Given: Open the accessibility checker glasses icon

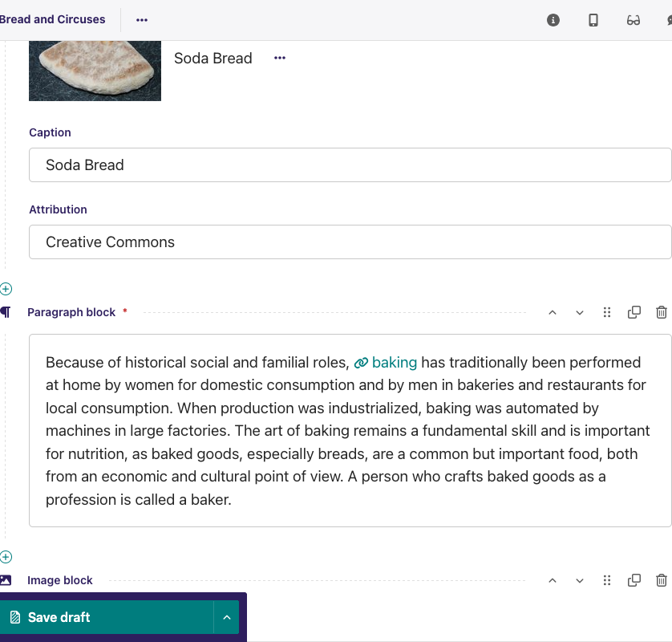Looking at the screenshot, I should pos(634,20).
